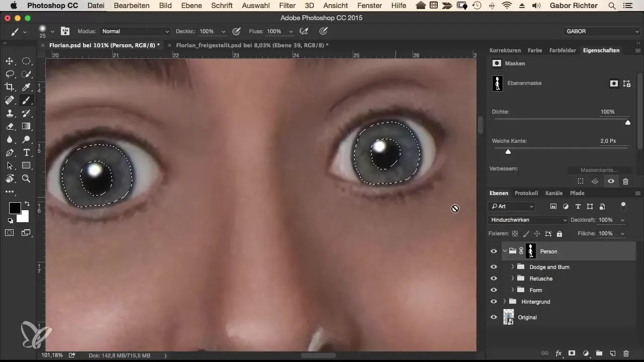
Task: Select the Lasso tool
Action: [x=10, y=74]
